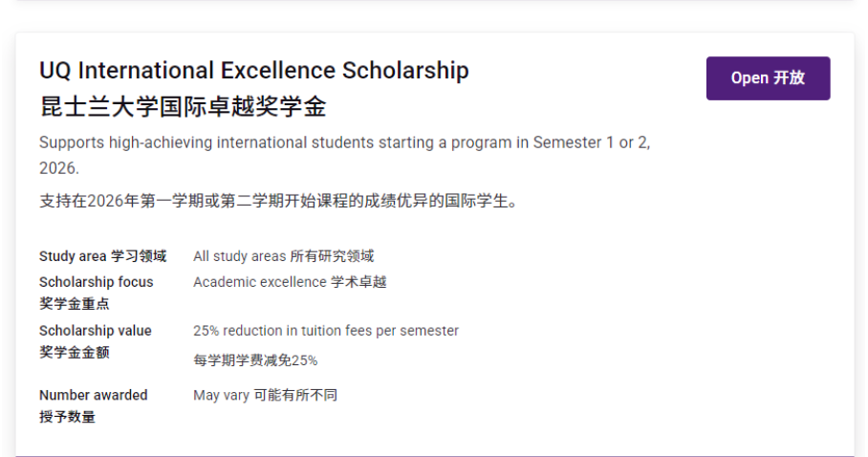The height and width of the screenshot is (457, 868).
Task: Click the Scholarship value label
Action: [95, 331]
